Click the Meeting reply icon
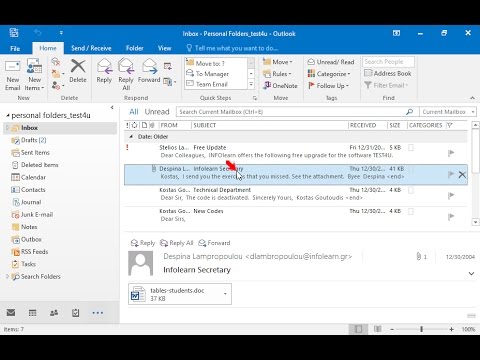 [168, 66]
